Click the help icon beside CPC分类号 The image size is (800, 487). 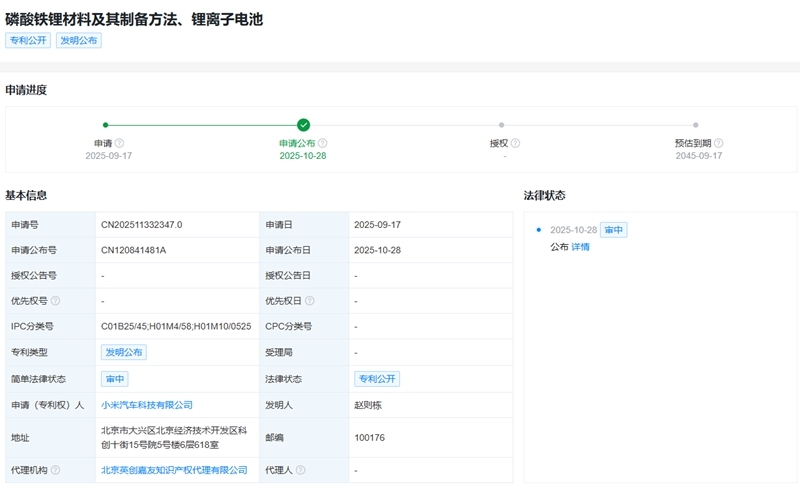[x=318, y=326]
